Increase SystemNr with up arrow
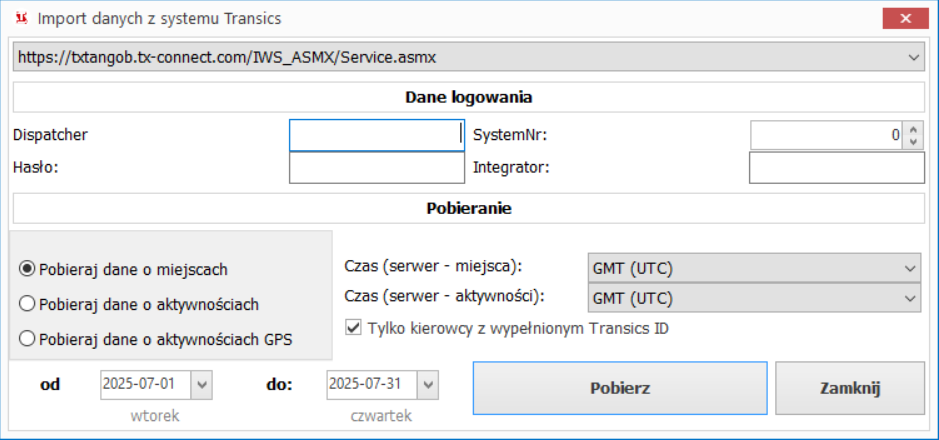 click(913, 129)
